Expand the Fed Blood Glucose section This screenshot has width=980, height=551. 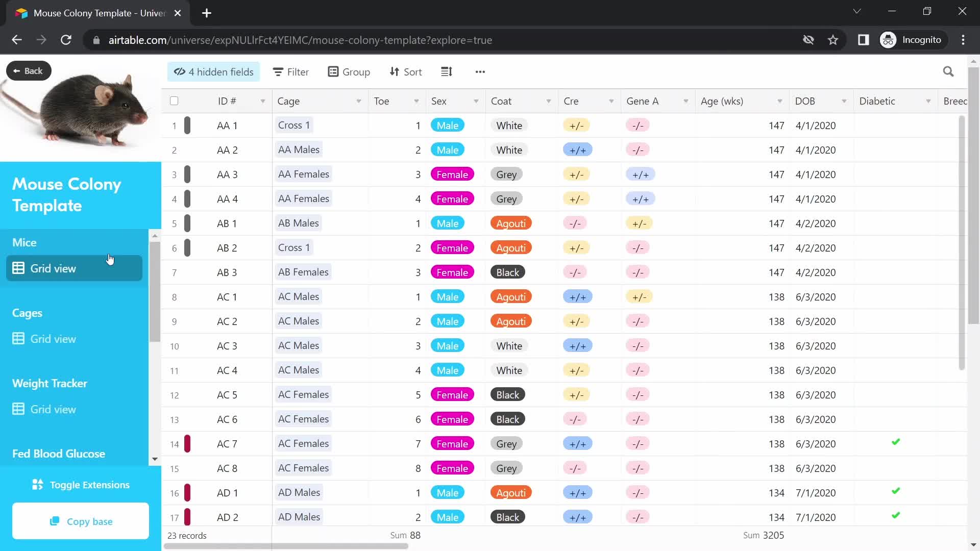point(59,453)
